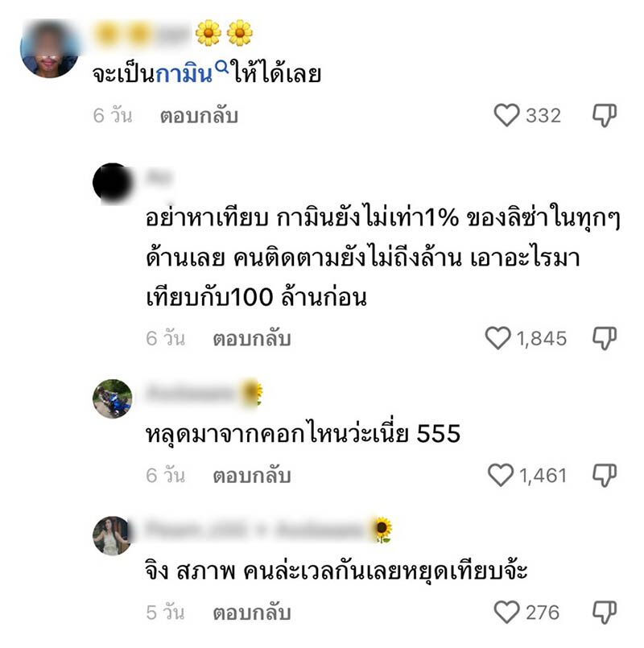This screenshot has height=648, width=644.
Task: Open the motorcycle avatar profile
Action: tap(113, 398)
